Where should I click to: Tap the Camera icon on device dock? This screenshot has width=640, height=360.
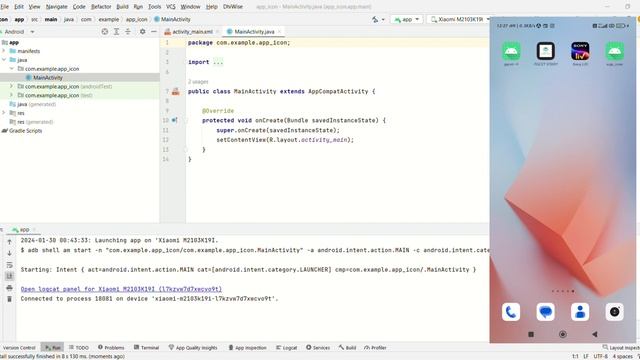tap(615, 312)
